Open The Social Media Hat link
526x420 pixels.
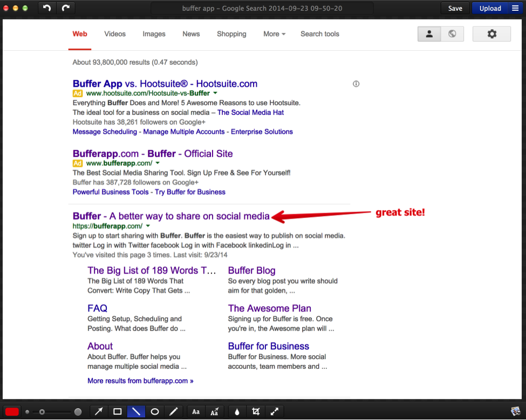click(x=250, y=112)
